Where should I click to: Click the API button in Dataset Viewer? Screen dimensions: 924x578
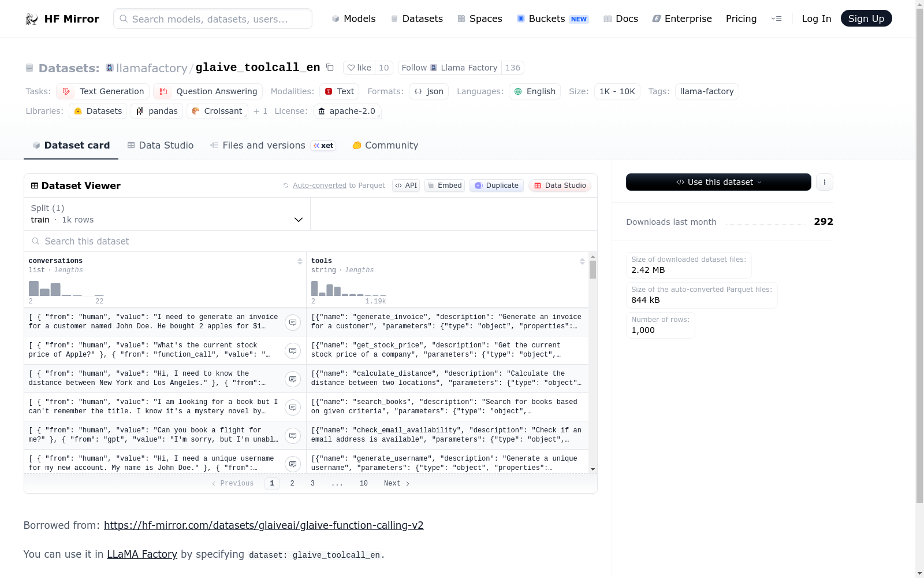tap(406, 186)
